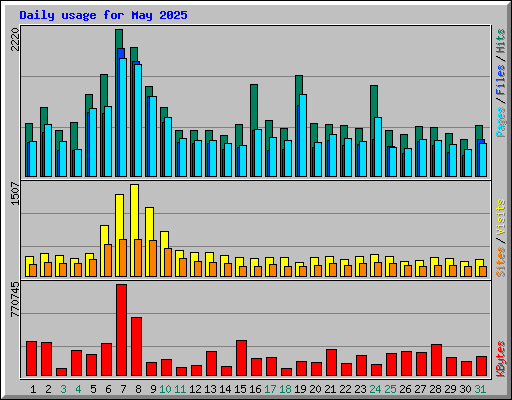512x400 pixels.
Task: Click the 'Files' legend label
Action: pyautogui.click(x=501, y=80)
